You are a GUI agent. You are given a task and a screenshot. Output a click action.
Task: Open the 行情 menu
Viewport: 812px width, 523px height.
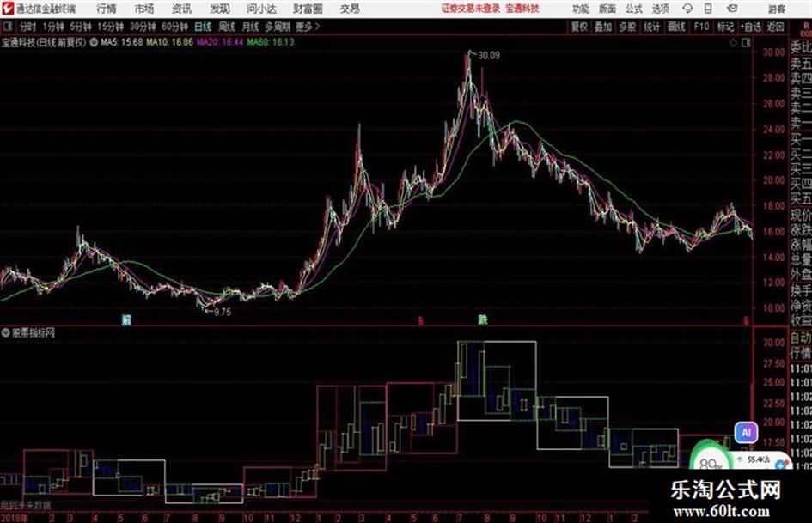(x=107, y=9)
